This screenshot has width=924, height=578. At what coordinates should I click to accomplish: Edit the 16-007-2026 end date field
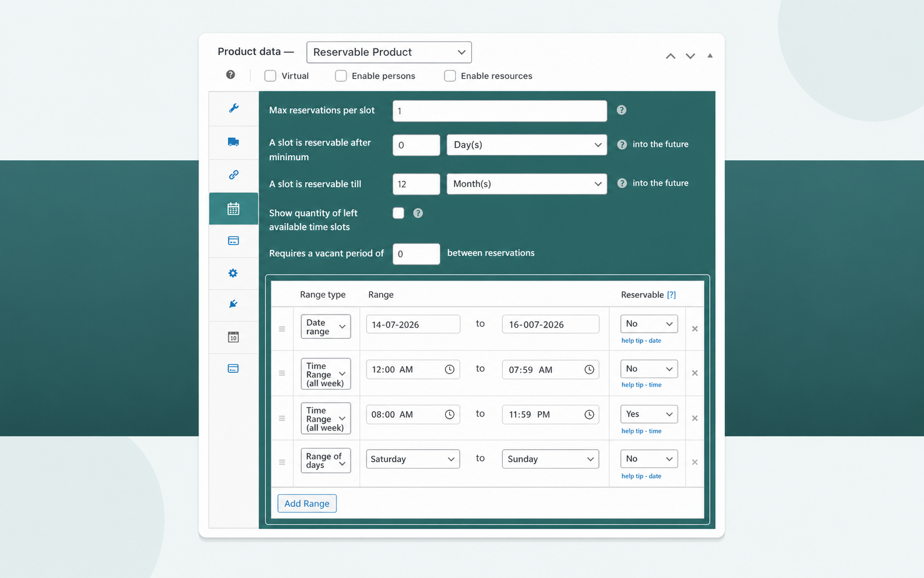[x=551, y=325]
